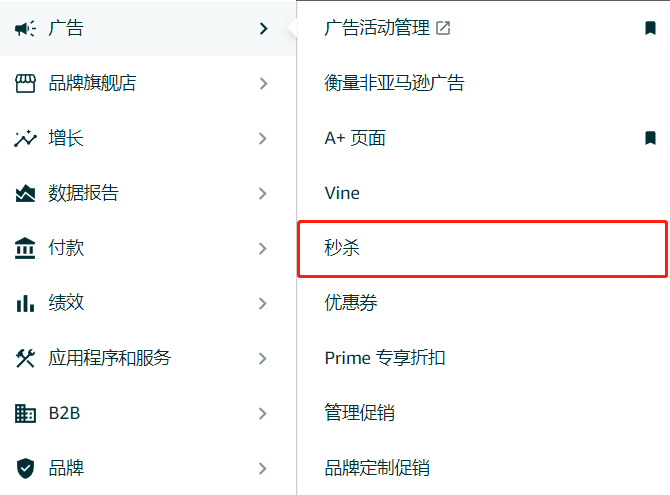The width and height of the screenshot is (670, 495).
Task: Open Prime 专享折扣 option
Action: coord(385,358)
